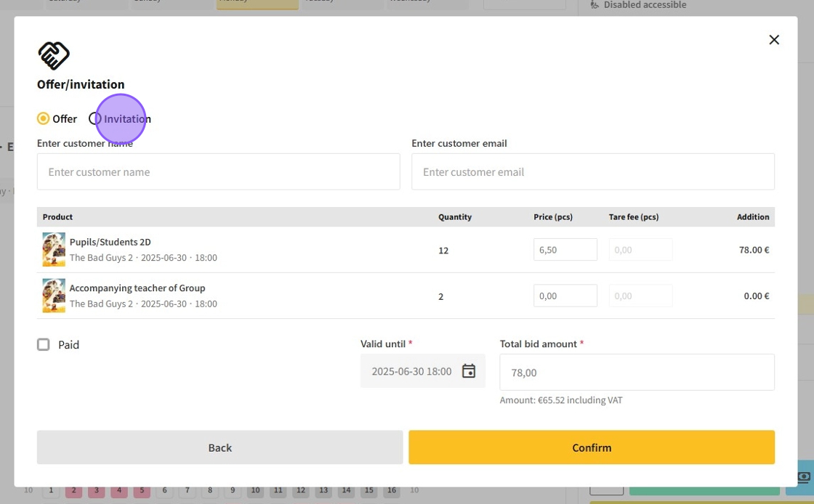Click the Pupils/Students 2D movie thumbnail
The width and height of the screenshot is (814, 504).
pyautogui.click(x=54, y=250)
